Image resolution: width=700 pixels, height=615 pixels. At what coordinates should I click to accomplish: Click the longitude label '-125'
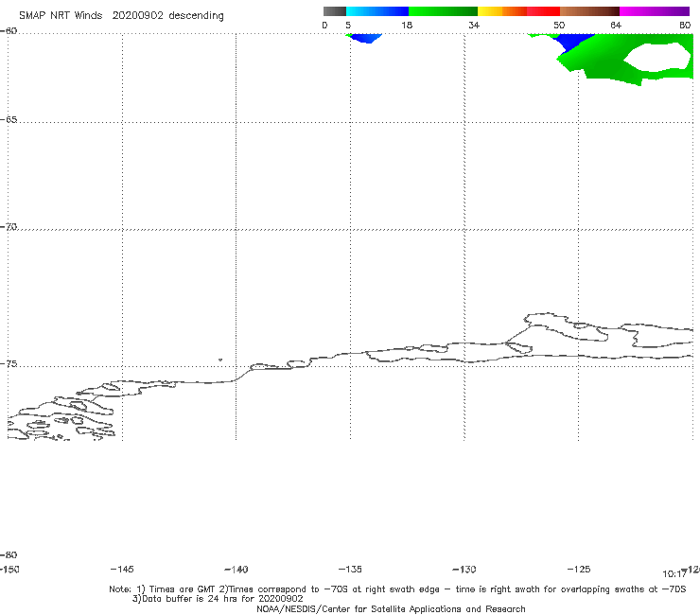pyautogui.click(x=579, y=570)
